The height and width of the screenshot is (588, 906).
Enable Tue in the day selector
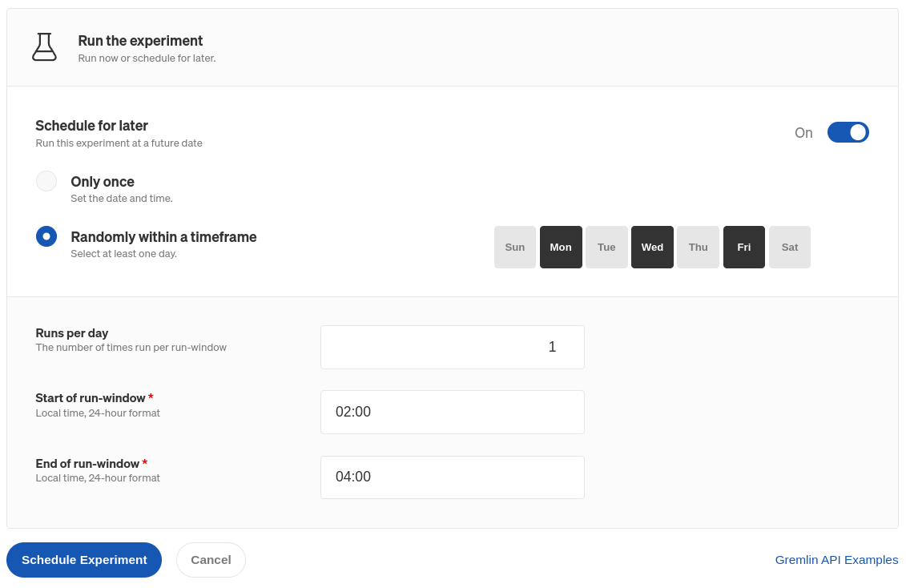(x=606, y=248)
